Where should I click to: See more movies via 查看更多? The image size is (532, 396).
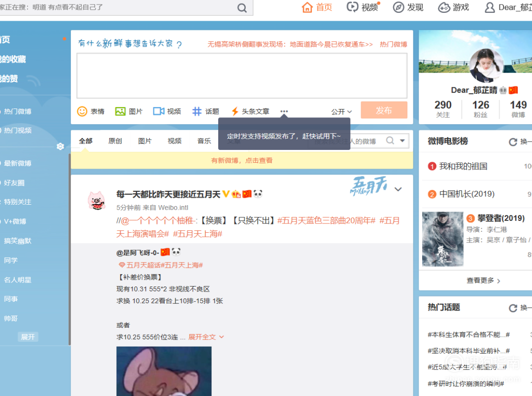[x=483, y=281]
